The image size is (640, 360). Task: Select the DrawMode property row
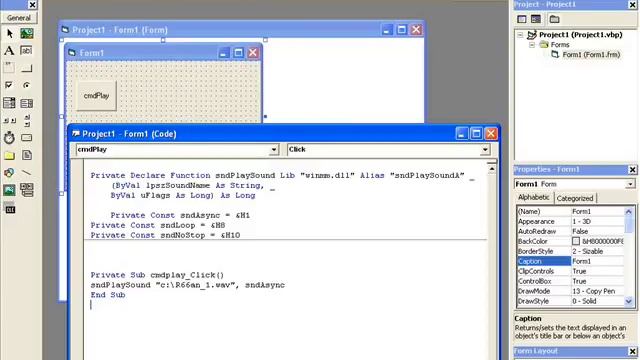point(570,291)
